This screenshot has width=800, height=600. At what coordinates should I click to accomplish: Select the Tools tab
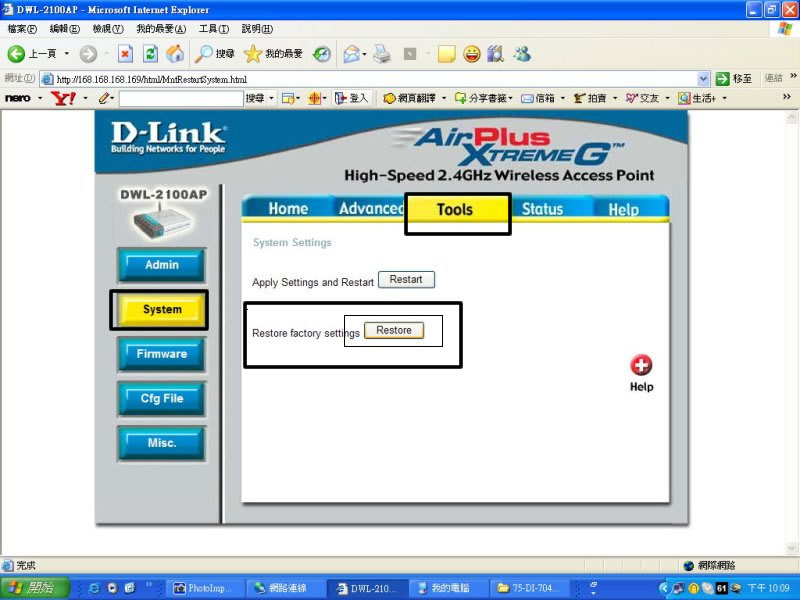[455, 209]
